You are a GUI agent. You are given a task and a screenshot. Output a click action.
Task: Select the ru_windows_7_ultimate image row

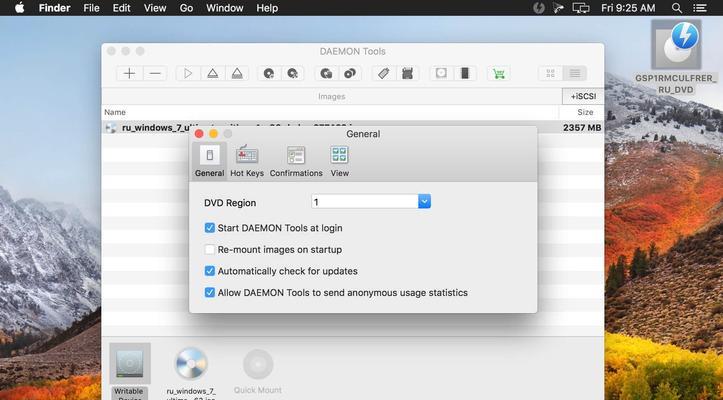pyautogui.click(x=353, y=127)
